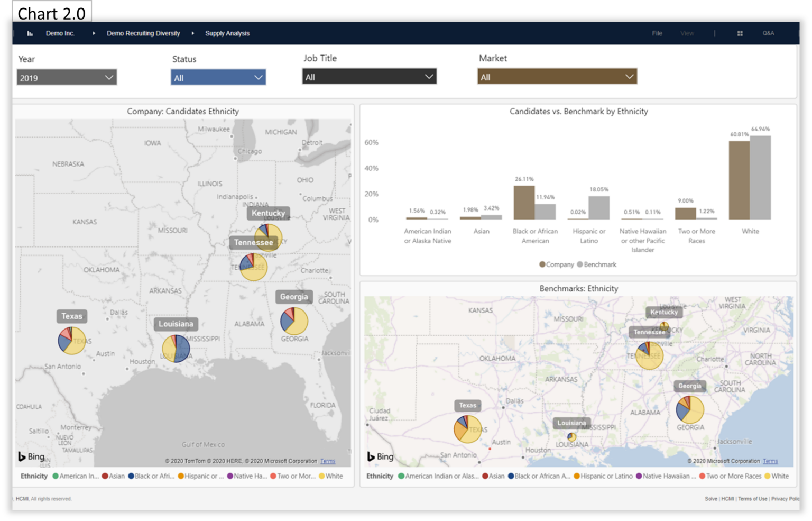
Task: Toggle the Company series in the bar chart legend
Action: point(556,264)
